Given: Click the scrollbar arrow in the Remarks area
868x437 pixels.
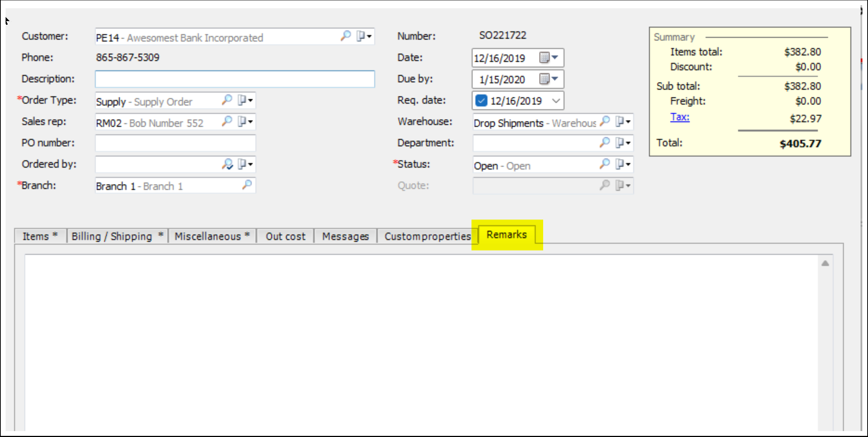Looking at the screenshot, I should [825, 262].
